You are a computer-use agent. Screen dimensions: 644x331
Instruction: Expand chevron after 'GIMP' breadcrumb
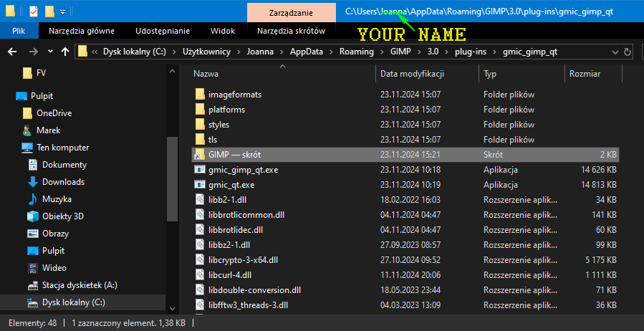point(419,52)
